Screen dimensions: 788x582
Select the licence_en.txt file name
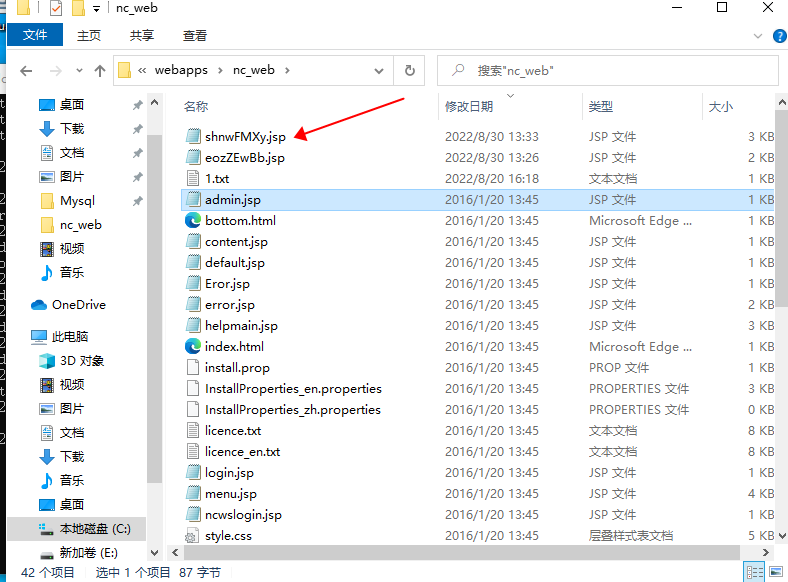tap(242, 452)
